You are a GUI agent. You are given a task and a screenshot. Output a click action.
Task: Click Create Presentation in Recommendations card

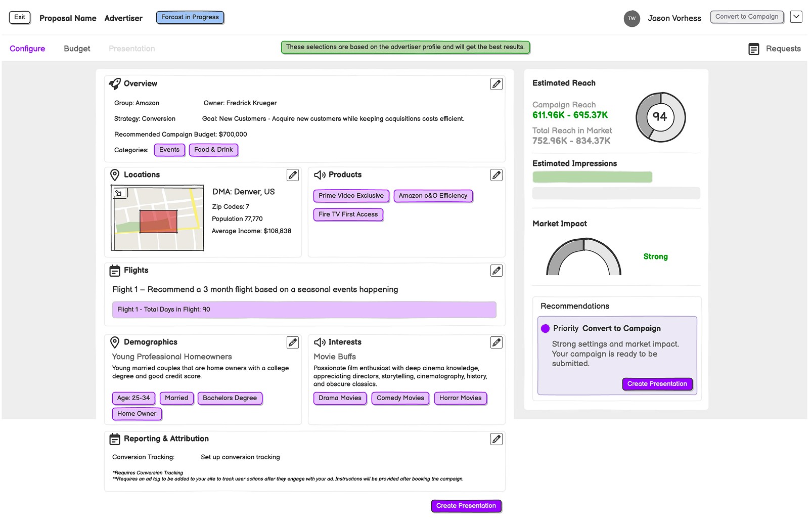(657, 384)
